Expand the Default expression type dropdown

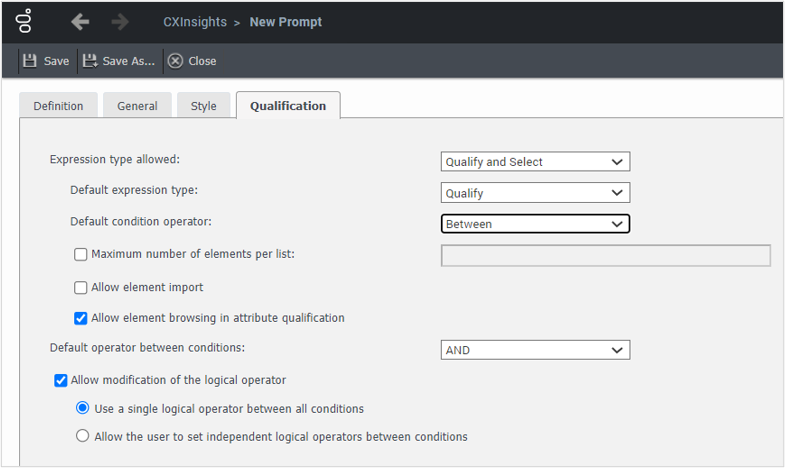click(535, 193)
